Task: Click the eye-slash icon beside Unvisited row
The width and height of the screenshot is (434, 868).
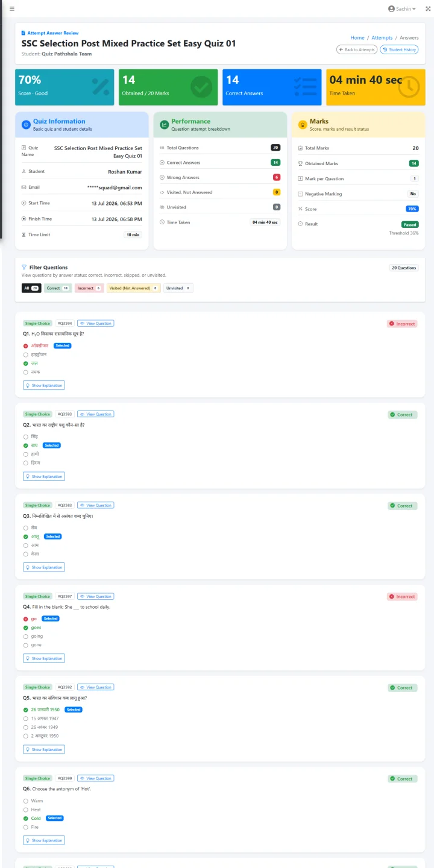Action: 162,207
